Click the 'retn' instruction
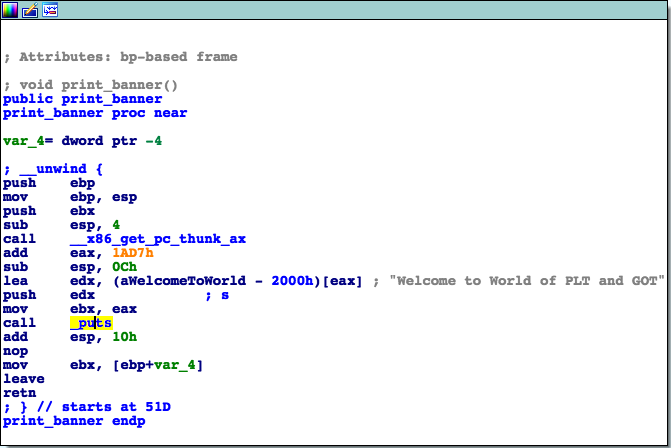Viewport: 671px width, 448px height. pos(20,393)
